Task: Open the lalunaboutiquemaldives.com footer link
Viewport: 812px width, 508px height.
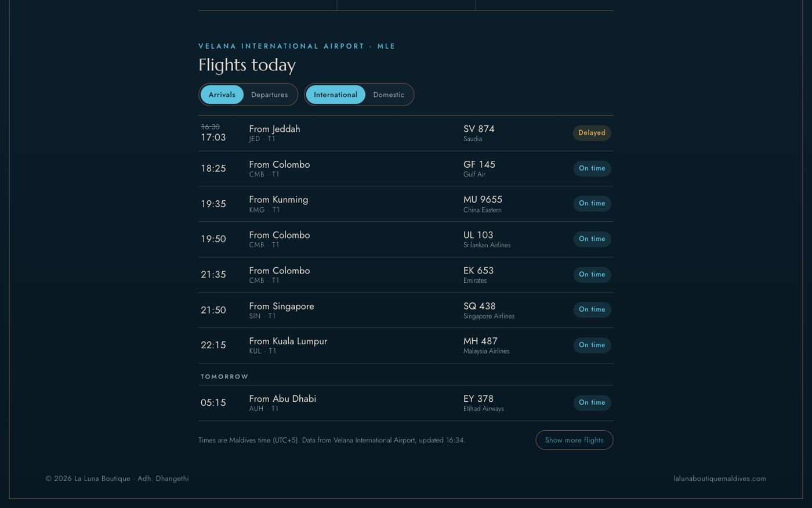Action: pyautogui.click(x=720, y=478)
